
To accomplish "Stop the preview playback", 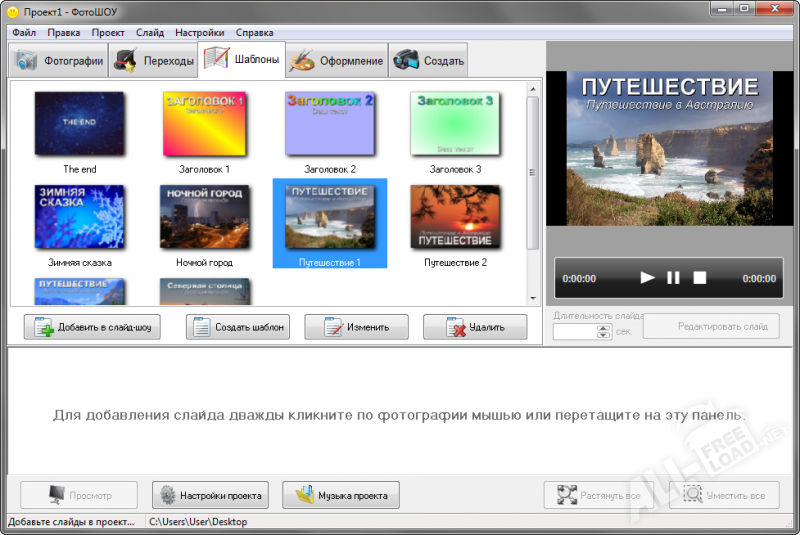I will click(x=700, y=278).
